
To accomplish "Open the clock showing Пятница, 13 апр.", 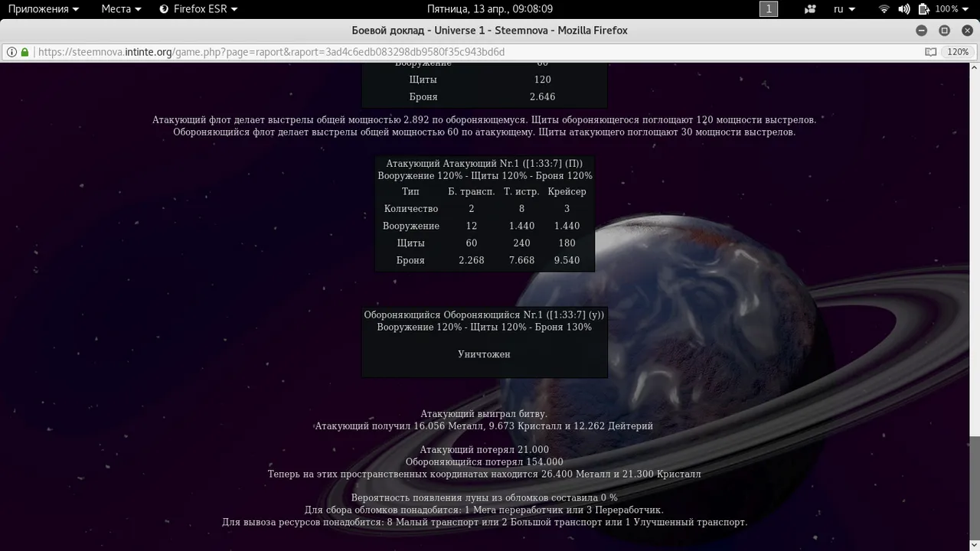I will tap(490, 9).
